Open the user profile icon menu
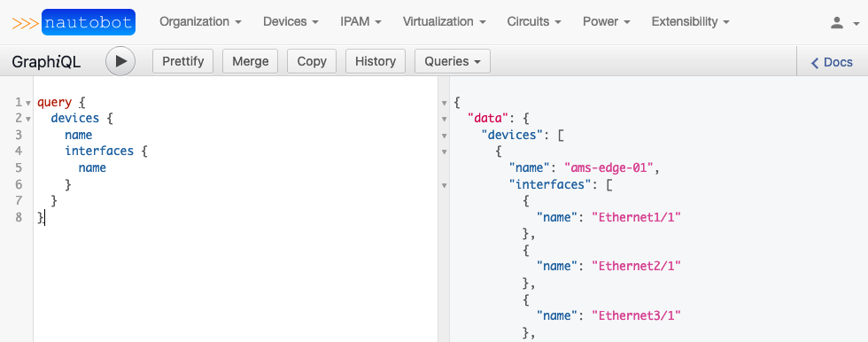The width and height of the screenshot is (868, 342). pyautogui.click(x=842, y=22)
